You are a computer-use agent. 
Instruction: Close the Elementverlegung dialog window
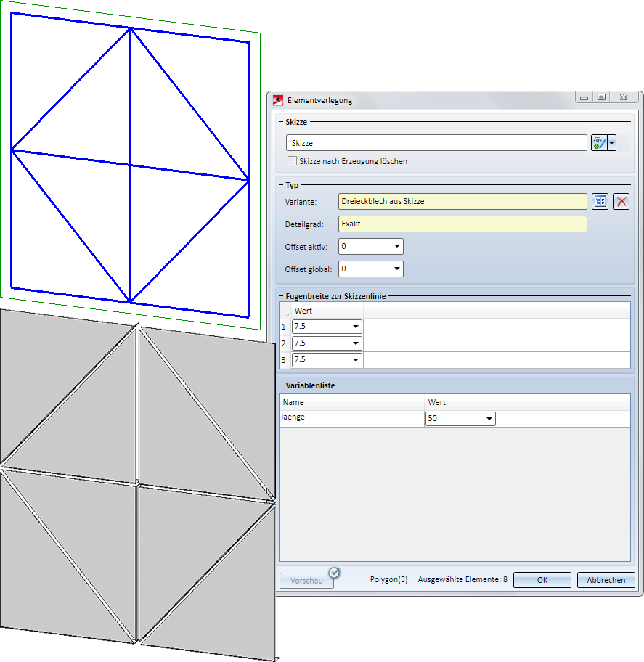624,97
